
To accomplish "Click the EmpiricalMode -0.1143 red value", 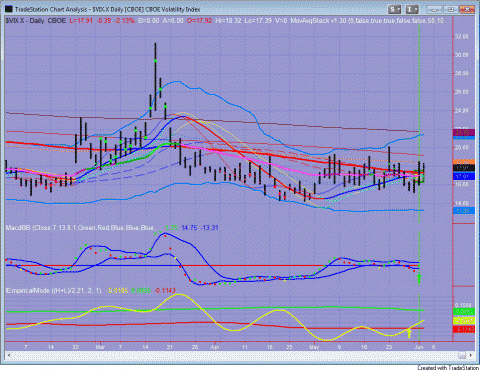I will (x=165, y=290).
